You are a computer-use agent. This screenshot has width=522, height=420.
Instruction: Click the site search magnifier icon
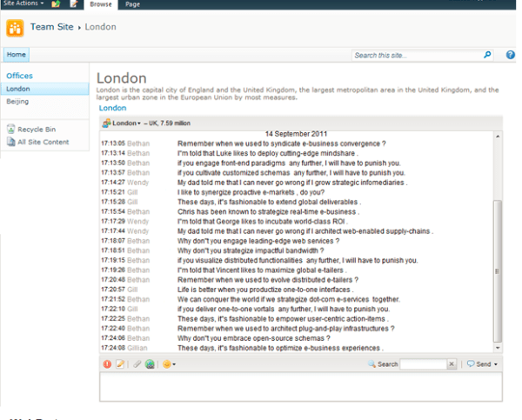pyautogui.click(x=488, y=55)
